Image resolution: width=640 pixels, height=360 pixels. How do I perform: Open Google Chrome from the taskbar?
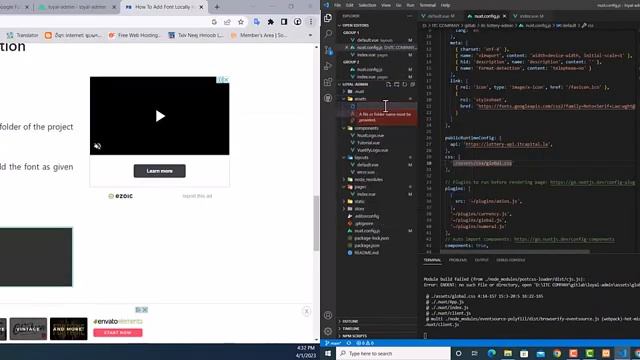coord(557,353)
